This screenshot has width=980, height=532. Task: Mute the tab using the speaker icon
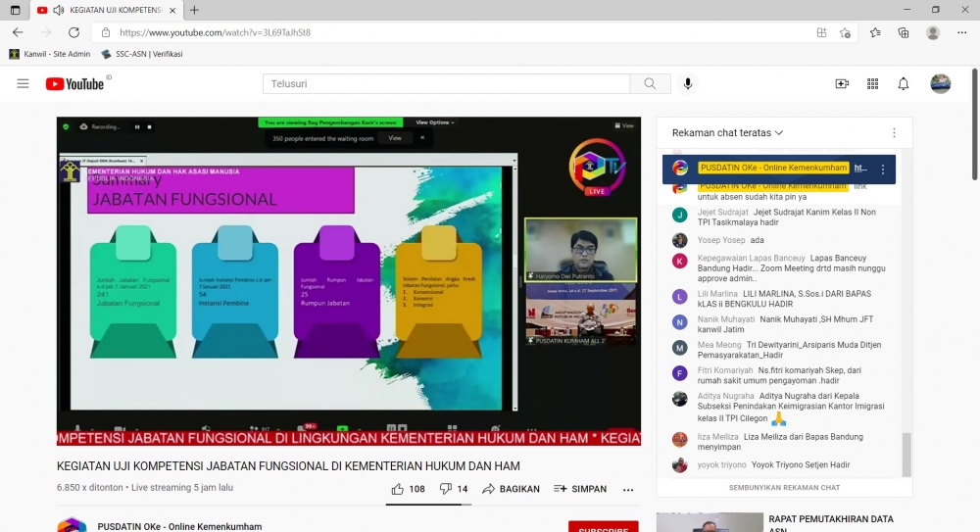(x=58, y=10)
